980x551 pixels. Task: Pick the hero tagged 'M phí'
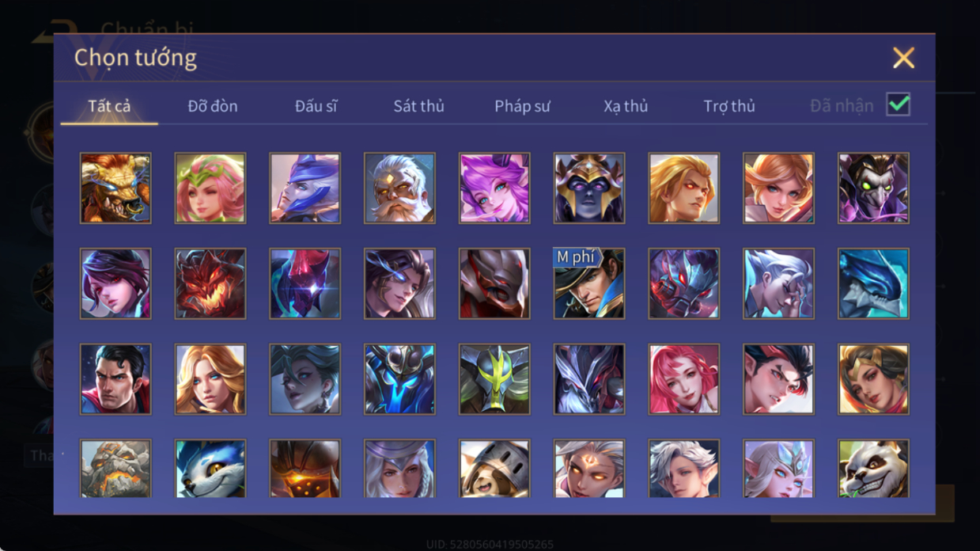click(589, 284)
